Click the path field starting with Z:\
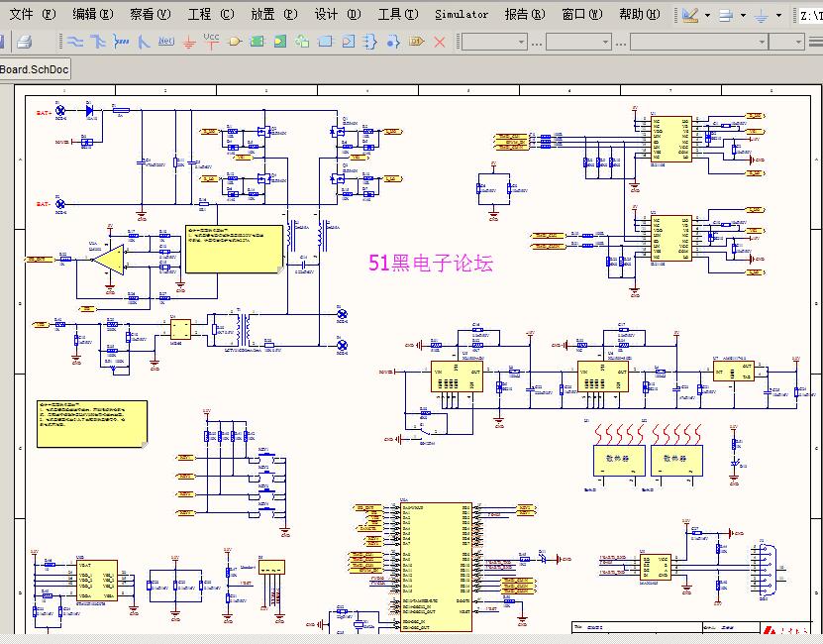Viewport: 823px width, 644px height. tap(811, 16)
